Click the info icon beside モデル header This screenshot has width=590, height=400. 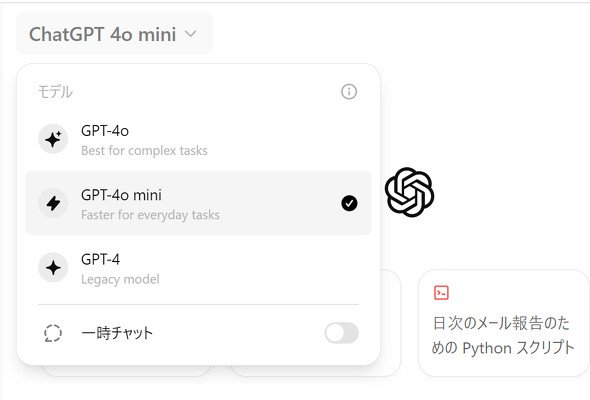click(349, 91)
